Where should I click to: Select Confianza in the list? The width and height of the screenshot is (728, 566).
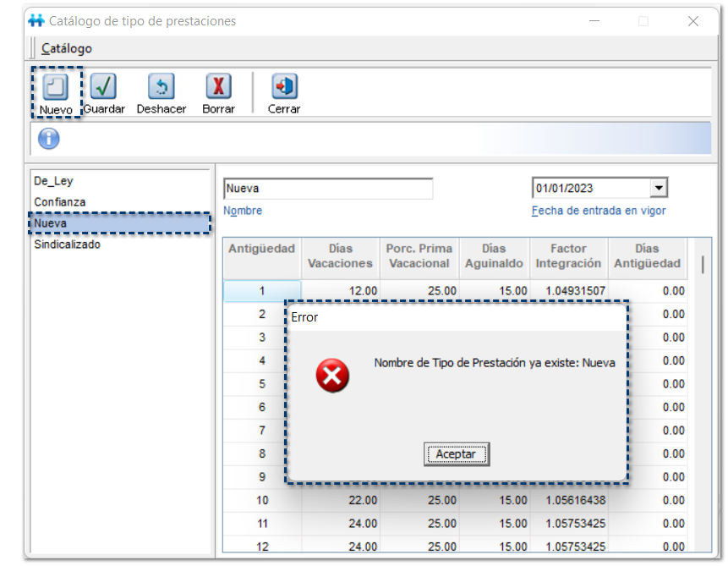pyautogui.click(x=59, y=202)
